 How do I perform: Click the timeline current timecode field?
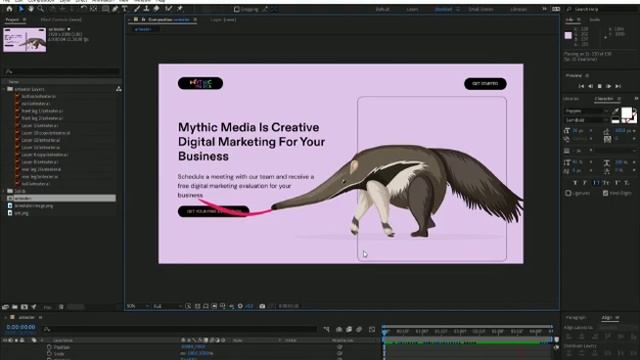click(21, 327)
